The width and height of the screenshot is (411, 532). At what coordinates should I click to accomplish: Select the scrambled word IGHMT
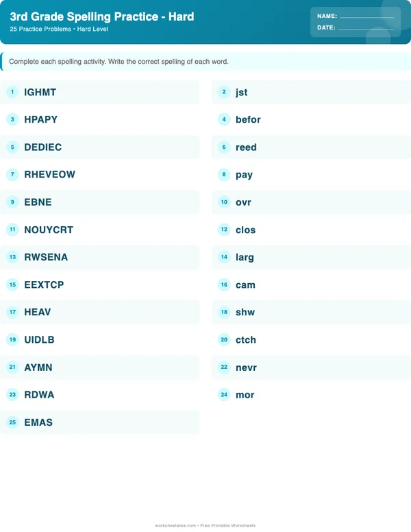[x=40, y=92]
